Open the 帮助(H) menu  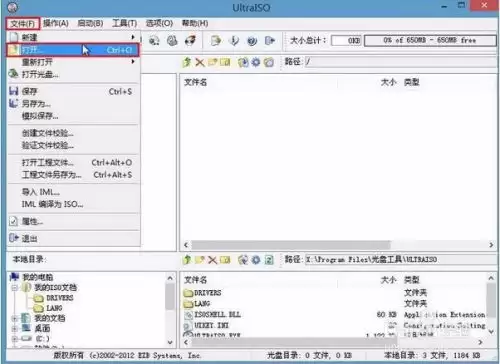point(195,23)
